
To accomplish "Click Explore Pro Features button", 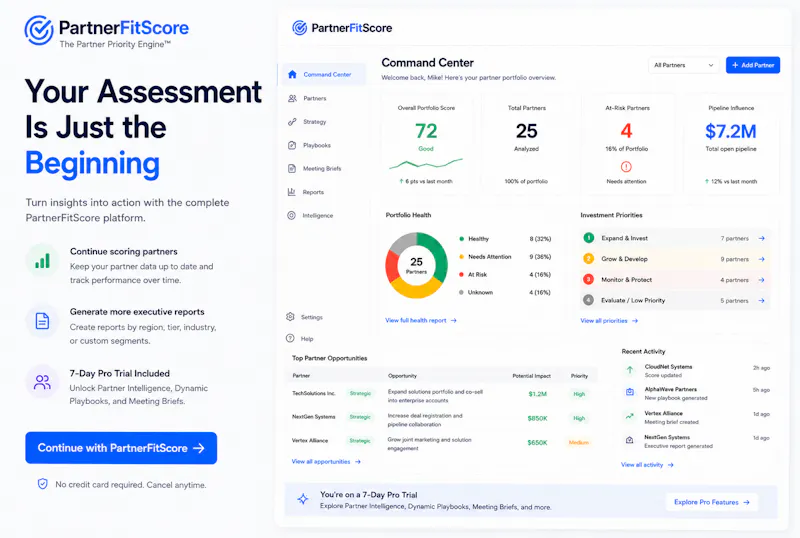I will click(x=712, y=502).
